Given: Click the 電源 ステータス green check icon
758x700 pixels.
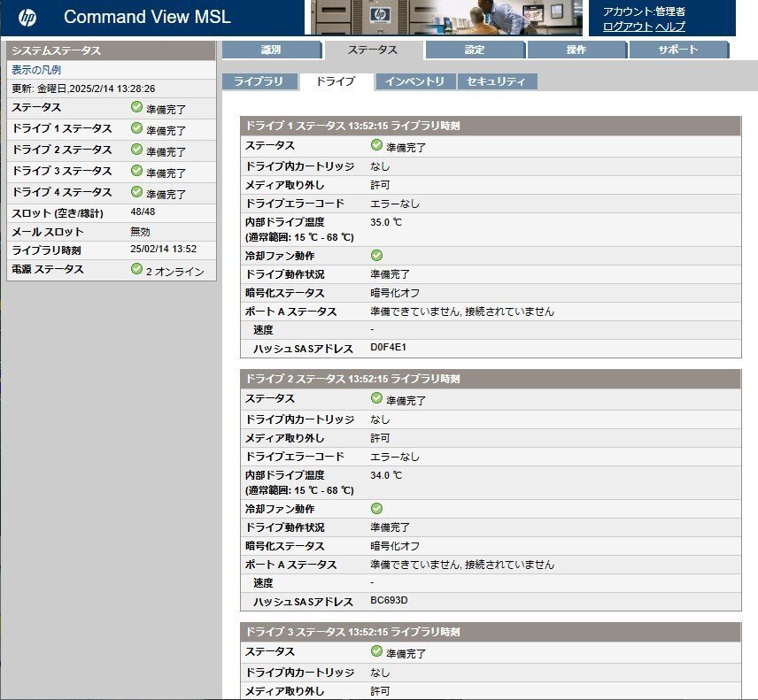Looking at the screenshot, I should (x=136, y=269).
